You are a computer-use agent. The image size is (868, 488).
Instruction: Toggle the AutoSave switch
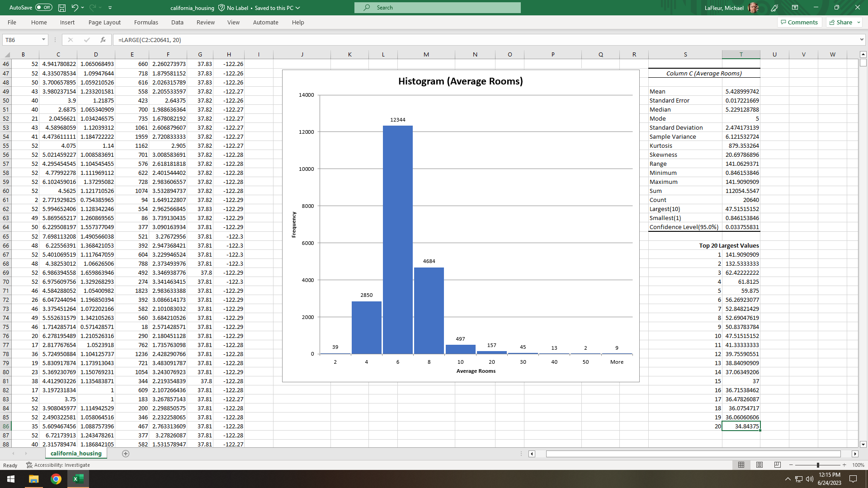[x=44, y=8]
